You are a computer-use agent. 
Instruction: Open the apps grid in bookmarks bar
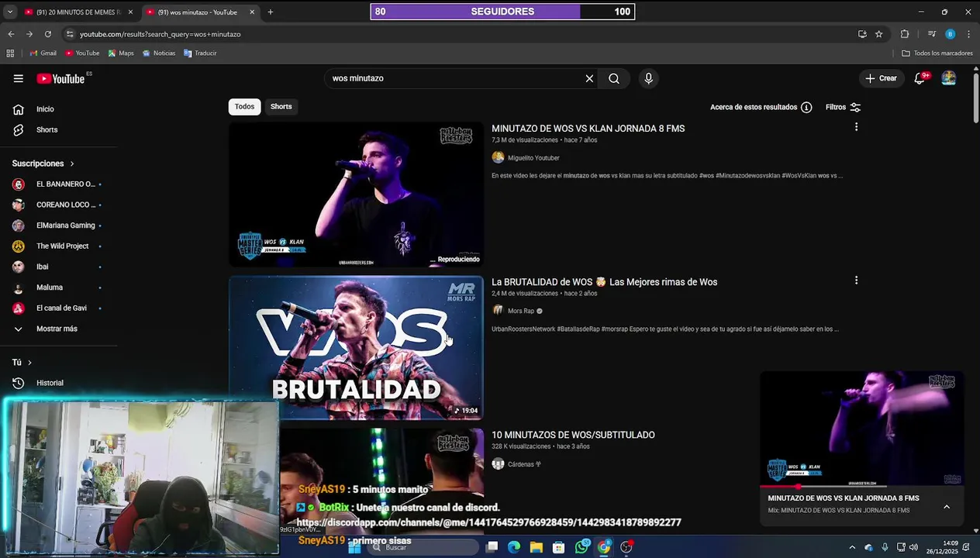click(10, 53)
